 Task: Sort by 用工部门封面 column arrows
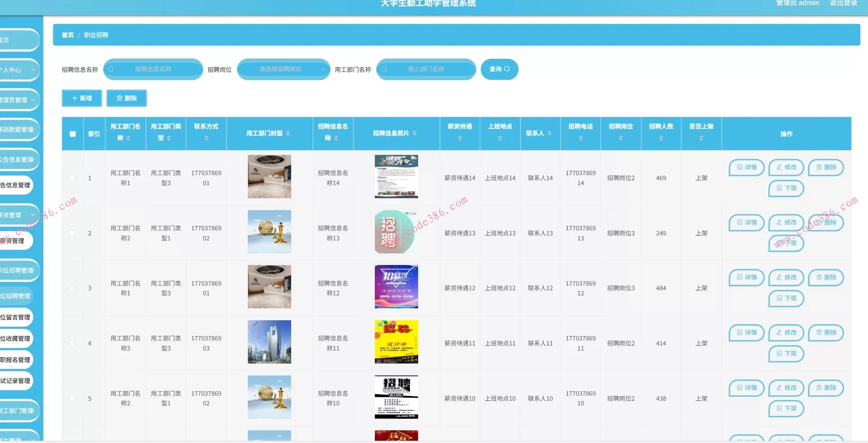288,133
